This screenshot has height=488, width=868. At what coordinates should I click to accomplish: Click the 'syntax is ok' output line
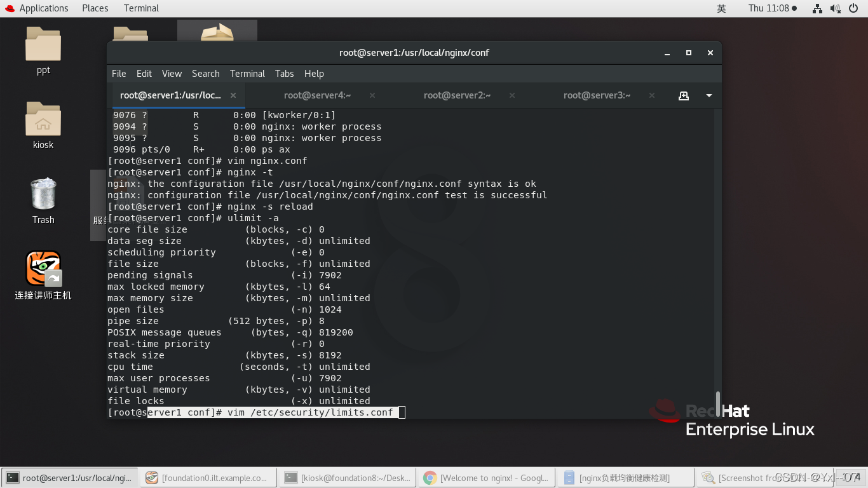(322, 184)
